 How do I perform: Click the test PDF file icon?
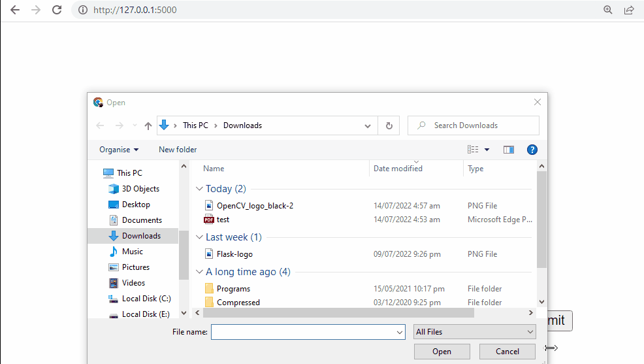click(209, 220)
